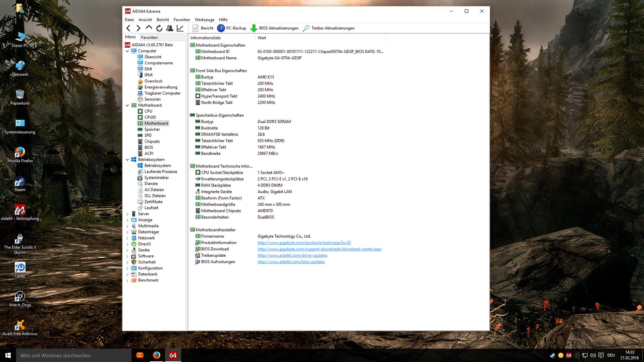Expand the Server tree node
This screenshot has height=362, width=644.
tap(128, 214)
